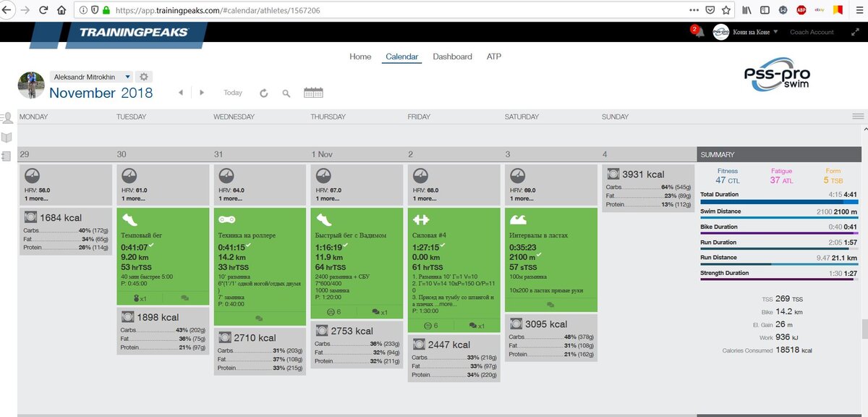Open the date picker calendar icon
Image resolution: width=868 pixels, height=417 pixels.
(x=313, y=93)
